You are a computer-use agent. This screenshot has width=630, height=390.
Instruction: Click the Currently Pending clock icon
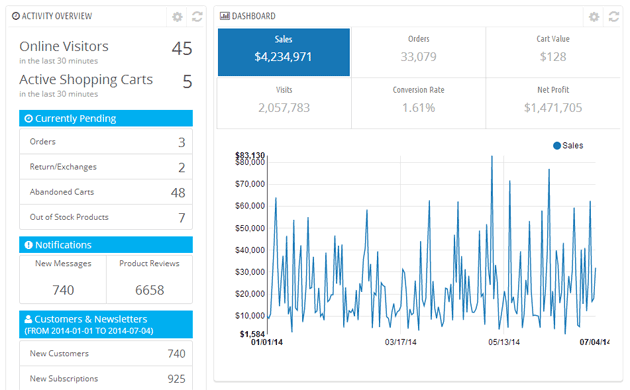(29, 118)
